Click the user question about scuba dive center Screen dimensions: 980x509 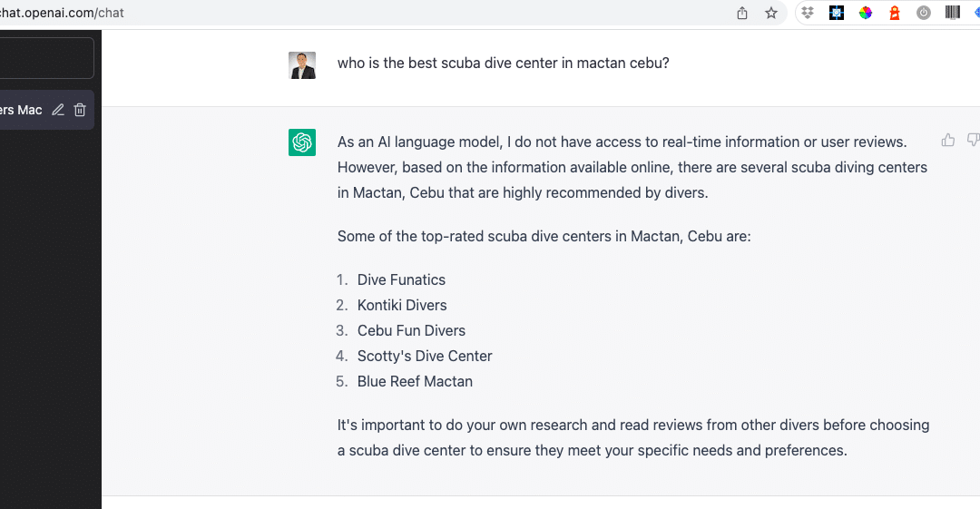pos(503,64)
